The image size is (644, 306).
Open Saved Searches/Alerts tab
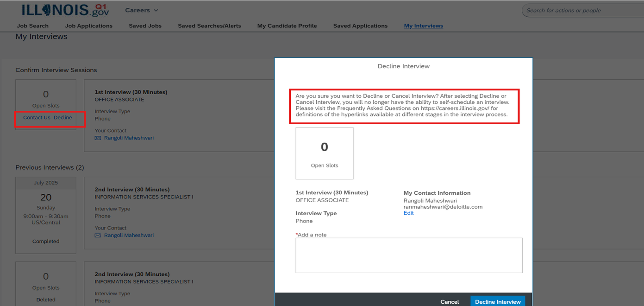click(209, 26)
